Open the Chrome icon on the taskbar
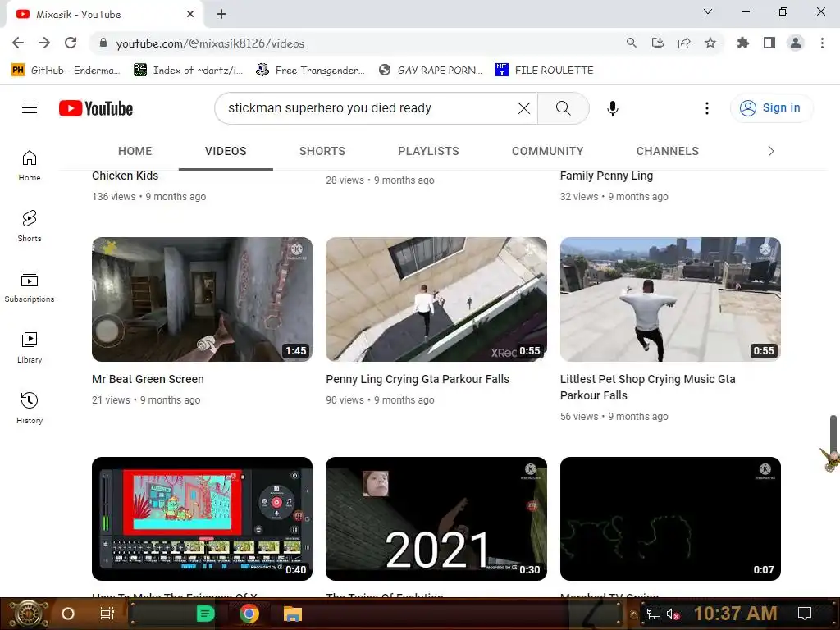The width and height of the screenshot is (840, 630). point(249,614)
